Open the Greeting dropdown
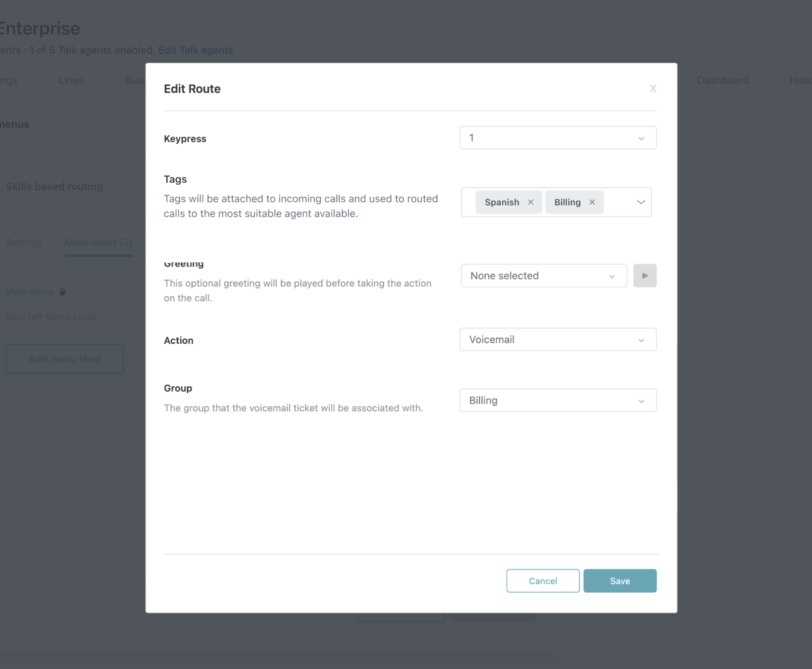Image resolution: width=812 pixels, height=669 pixels. [x=544, y=276]
